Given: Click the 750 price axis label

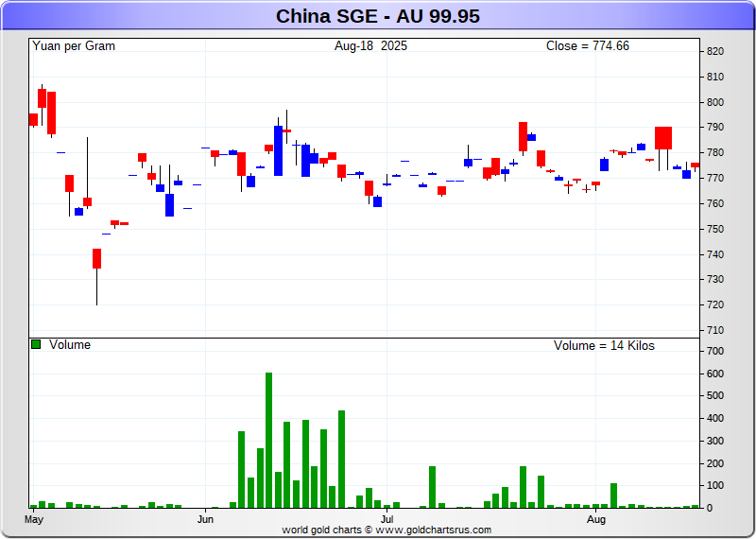Looking at the screenshot, I should pos(715,229).
